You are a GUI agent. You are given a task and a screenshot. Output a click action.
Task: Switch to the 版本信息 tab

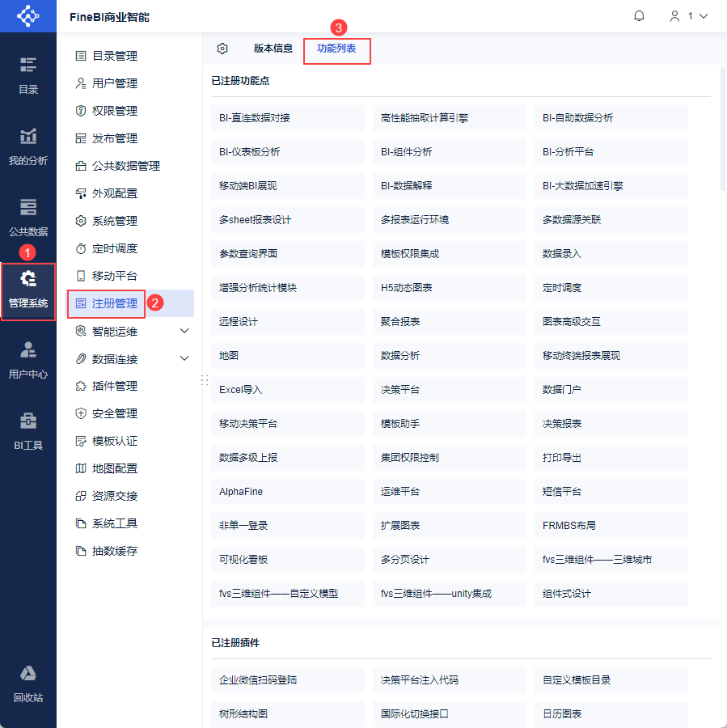coord(273,49)
